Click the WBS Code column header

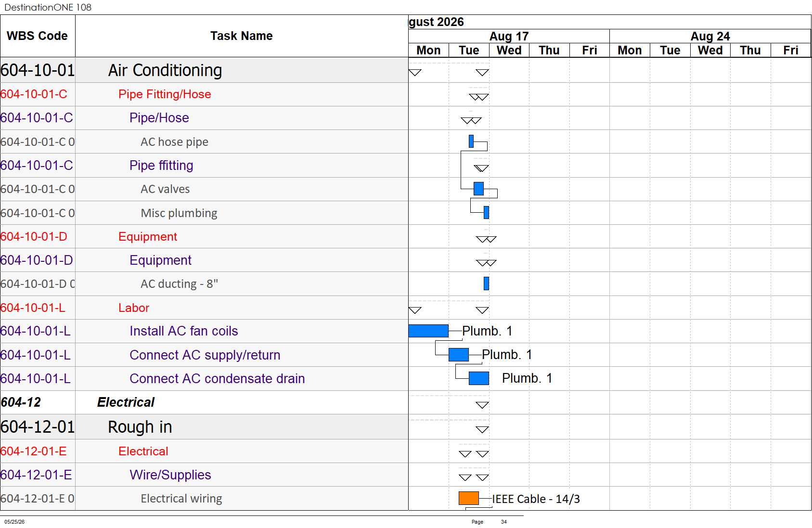tap(37, 36)
